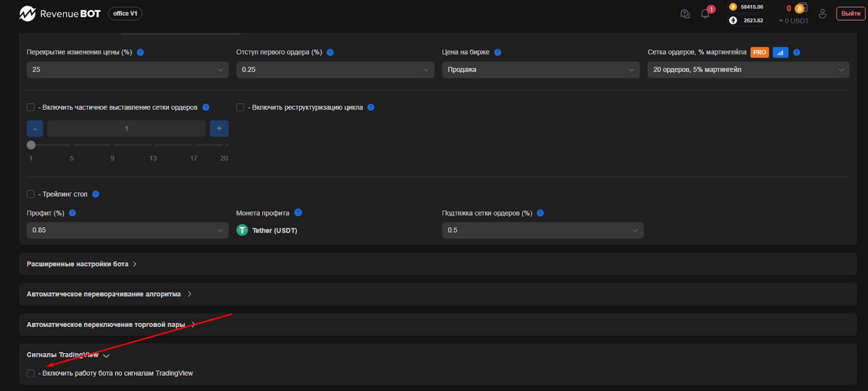
Task: Click the Ethereum price 2623.62 indicator
Action: [747, 21]
